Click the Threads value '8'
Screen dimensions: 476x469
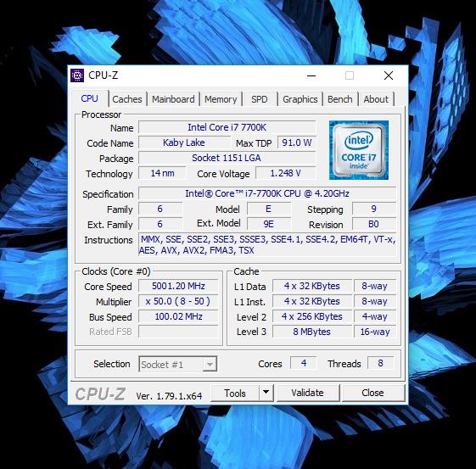(380, 363)
